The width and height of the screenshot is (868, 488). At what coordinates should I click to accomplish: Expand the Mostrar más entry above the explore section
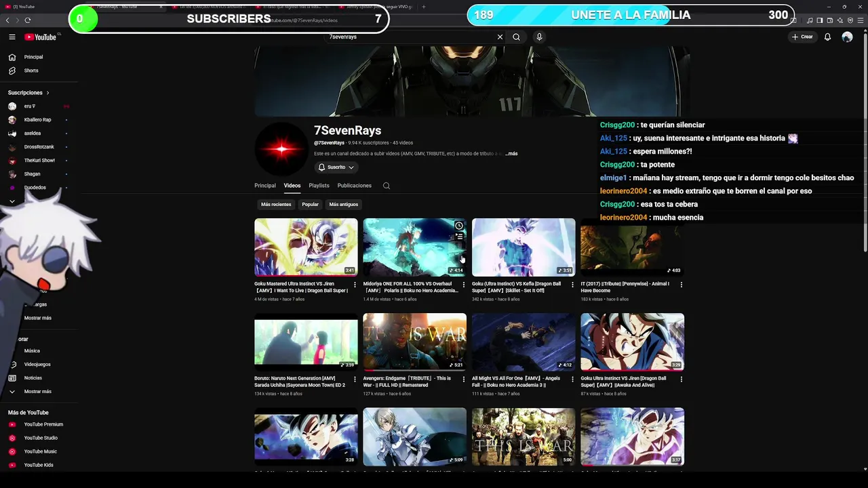(37, 318)
